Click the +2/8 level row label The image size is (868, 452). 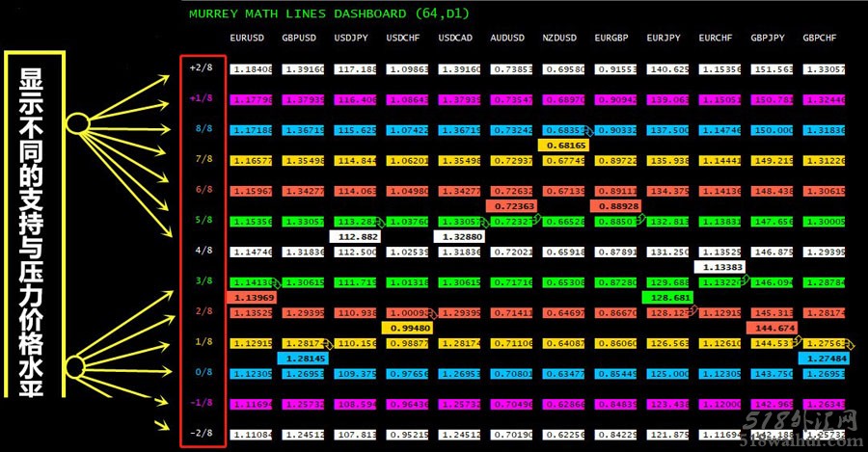point(201,67)
